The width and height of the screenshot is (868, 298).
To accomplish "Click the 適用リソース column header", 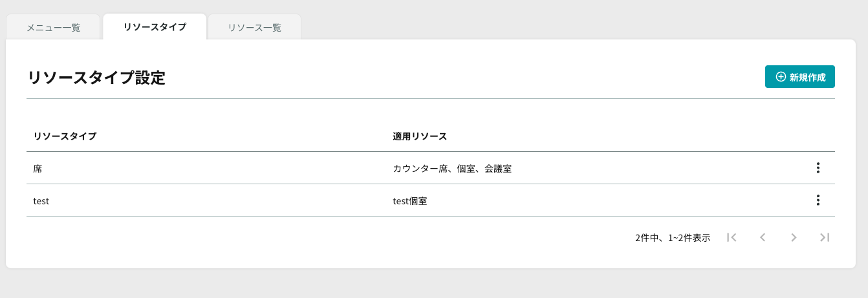I will click(x=420, y=136).
